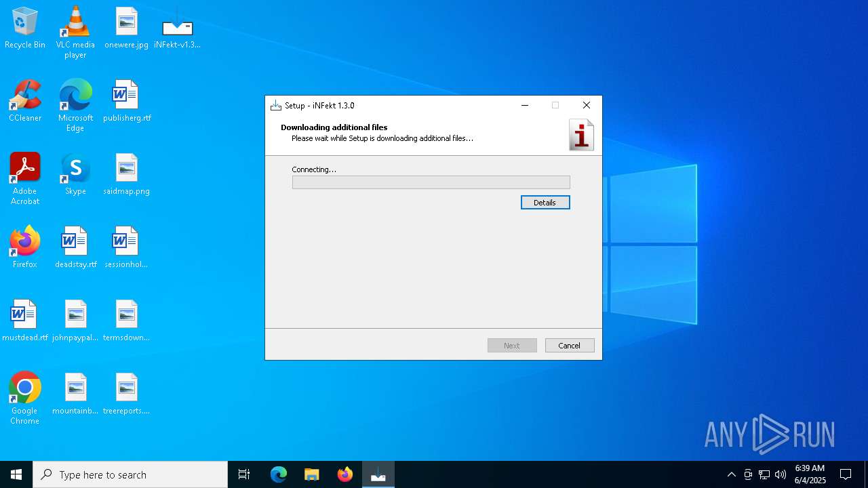Select the mustdead.rtf document icon
Screen dimensions: 868x488
[25, 321]
